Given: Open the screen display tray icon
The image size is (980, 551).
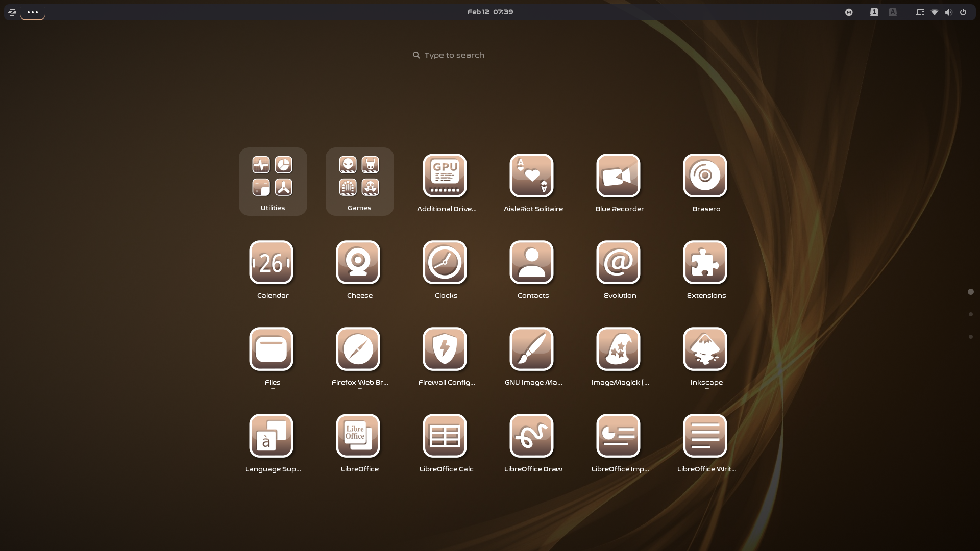Looking at the screenshot, I should (920, 12).
